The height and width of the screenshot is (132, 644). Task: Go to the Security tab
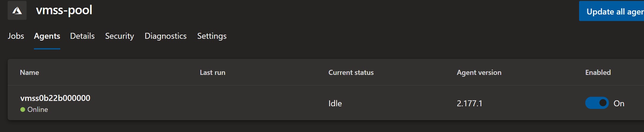coord(120,36)
